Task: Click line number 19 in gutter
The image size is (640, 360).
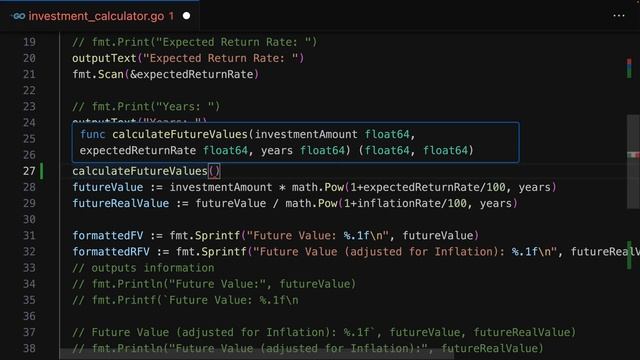Action: coord(29,42)
